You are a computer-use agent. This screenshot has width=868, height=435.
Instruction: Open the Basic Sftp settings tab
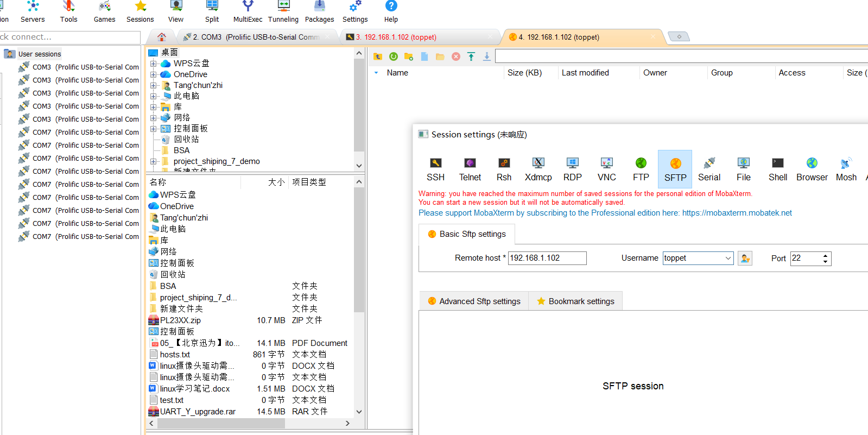[467, 234]
